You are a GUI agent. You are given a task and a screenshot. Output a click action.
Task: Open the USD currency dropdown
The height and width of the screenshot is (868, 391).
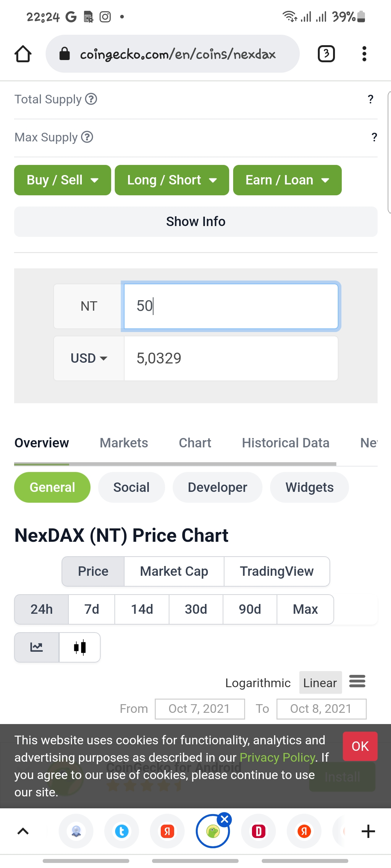[89, 358]
